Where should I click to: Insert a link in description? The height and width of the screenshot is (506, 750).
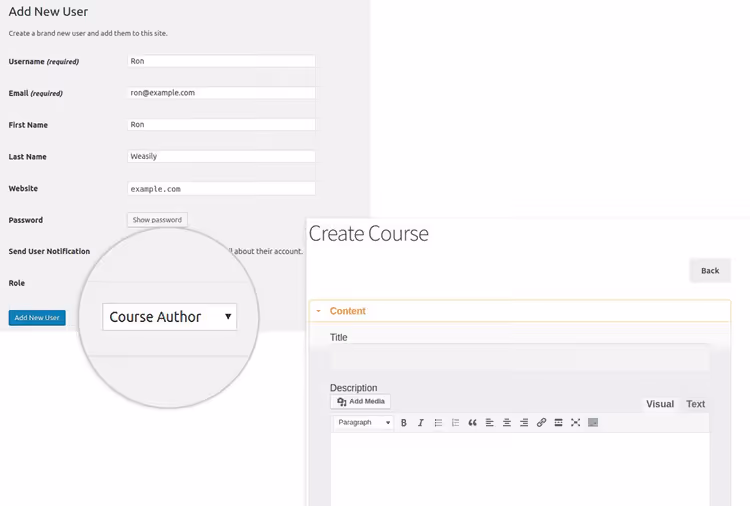tap(541, 423)
